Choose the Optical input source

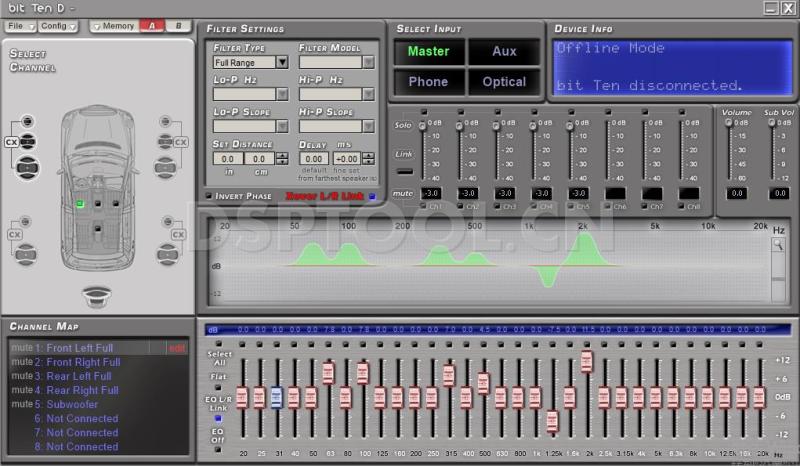point(504,82)
